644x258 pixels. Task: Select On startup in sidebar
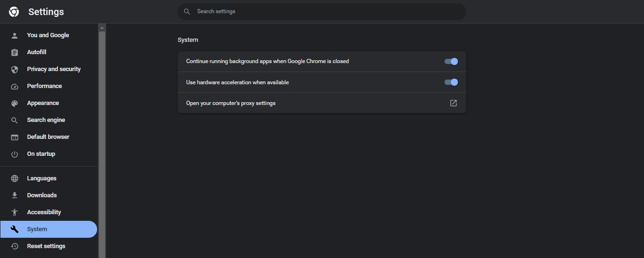point(41,154)
